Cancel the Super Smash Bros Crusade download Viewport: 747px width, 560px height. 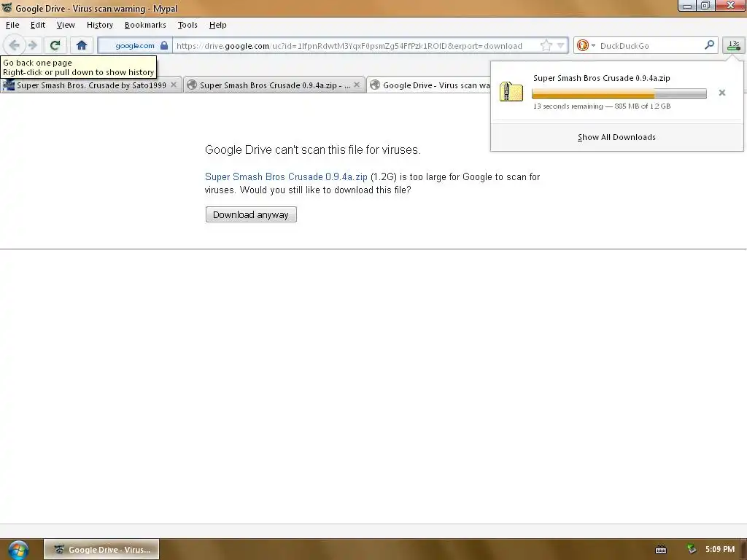[x=721, y=93]
